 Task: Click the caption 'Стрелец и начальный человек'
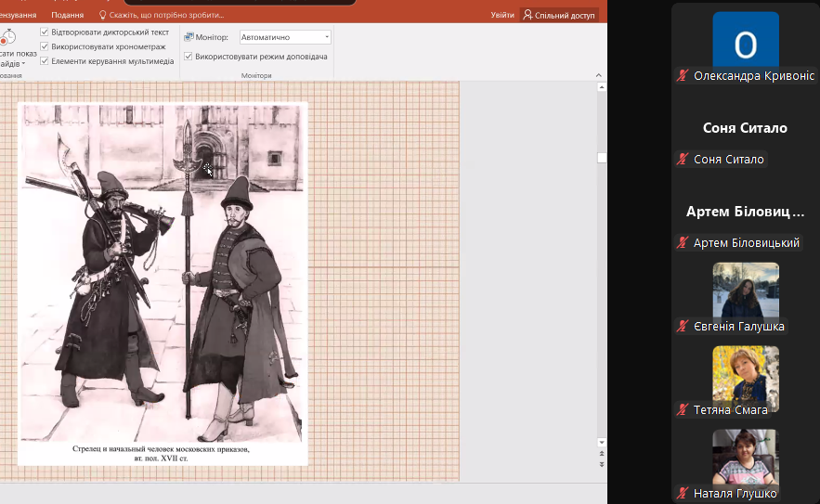coord(161,448)
